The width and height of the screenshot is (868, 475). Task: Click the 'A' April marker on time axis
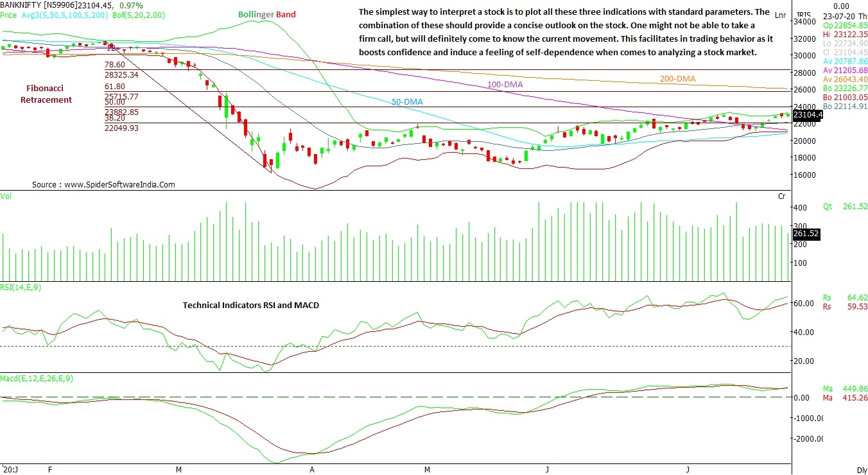point(312,470)
